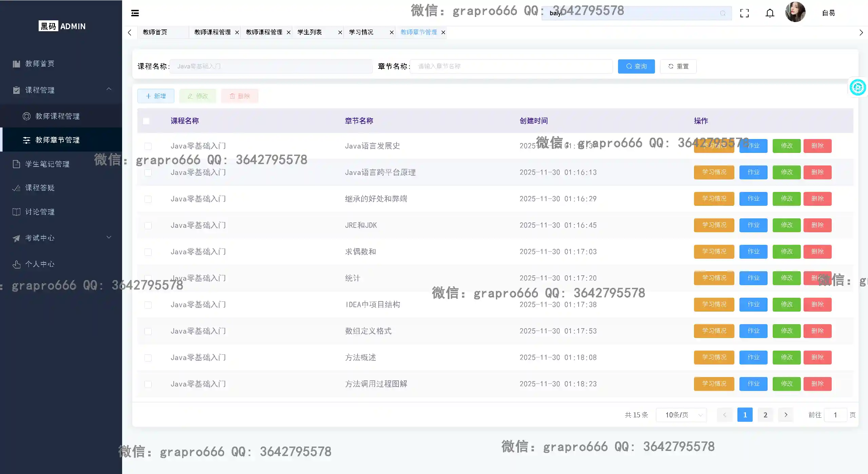868x474 pixels.
Task: Toggle fullscreen mode icon
Action: (745, 13)
